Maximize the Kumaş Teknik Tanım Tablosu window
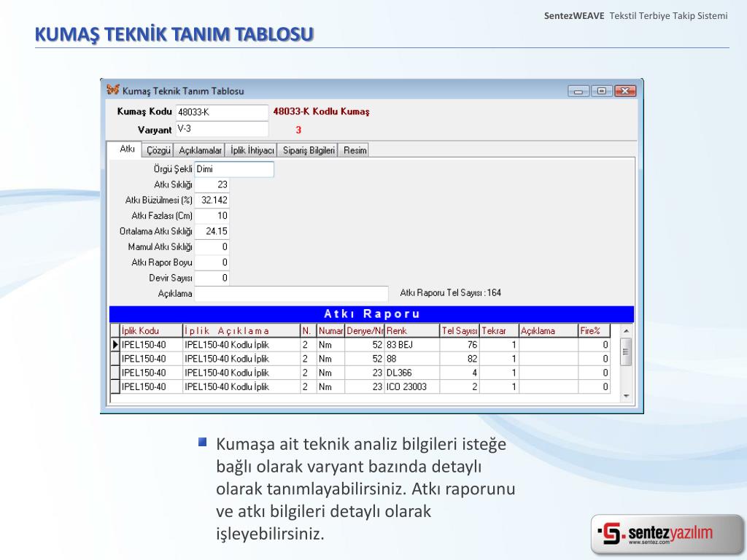Viewport: 747px width, 560px height. [x=602, y=90]
